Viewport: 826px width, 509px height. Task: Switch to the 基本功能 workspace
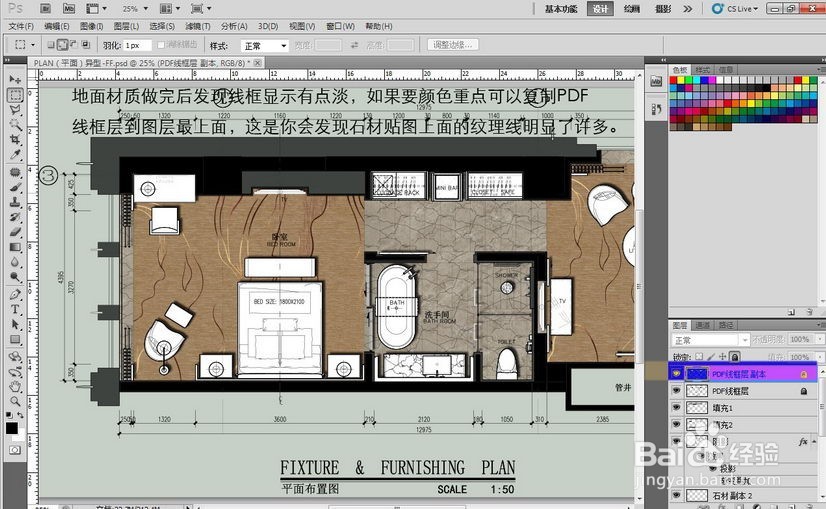(x=560, y=8)
